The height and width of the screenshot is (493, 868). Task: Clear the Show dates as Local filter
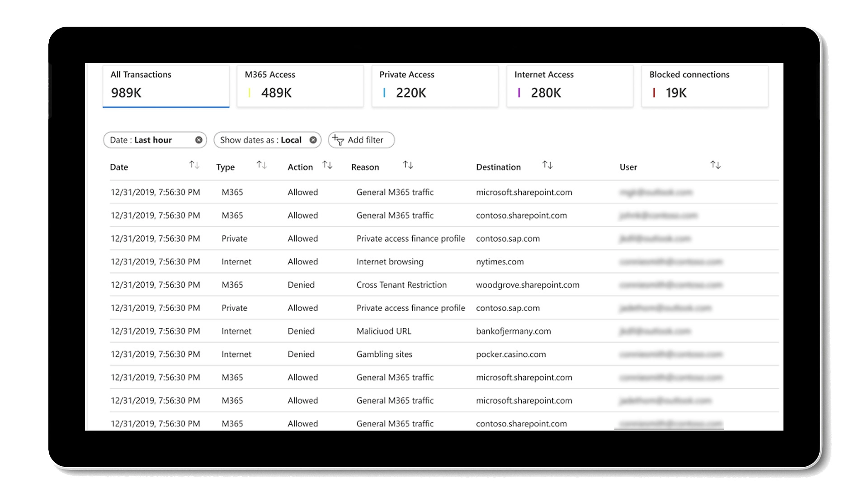point(313,140)
